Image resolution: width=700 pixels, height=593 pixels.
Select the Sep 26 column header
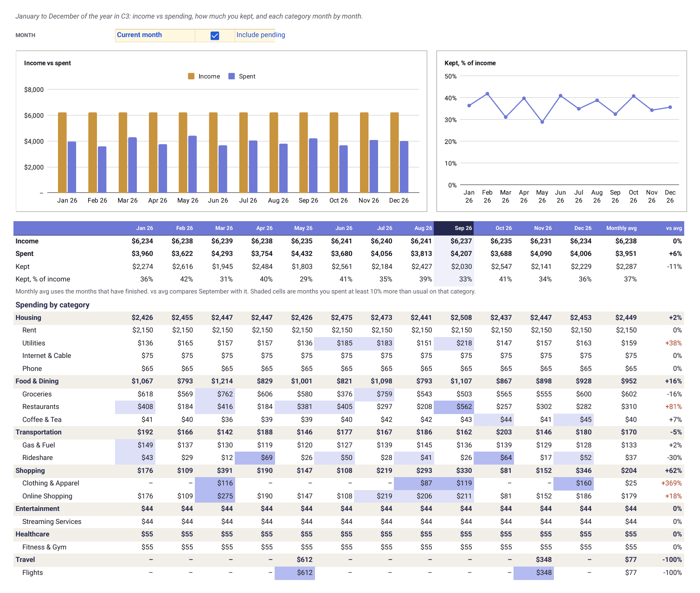click(x=454, y=228)
